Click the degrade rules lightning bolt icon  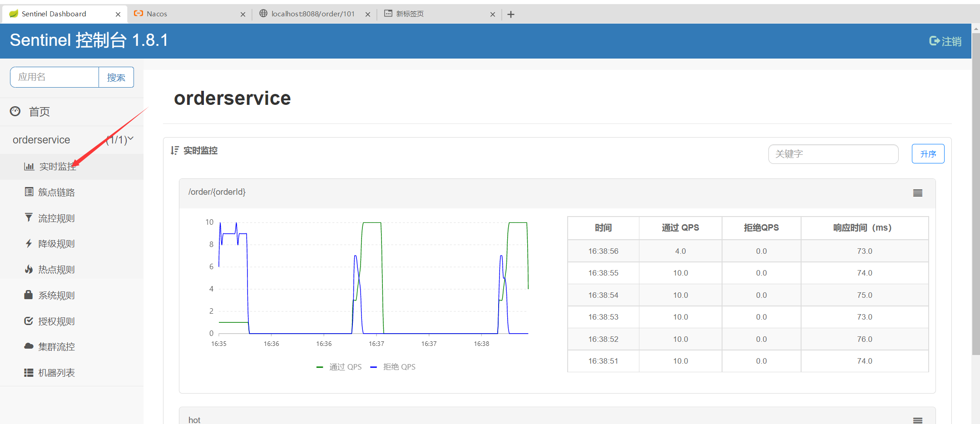click(29, 244)
